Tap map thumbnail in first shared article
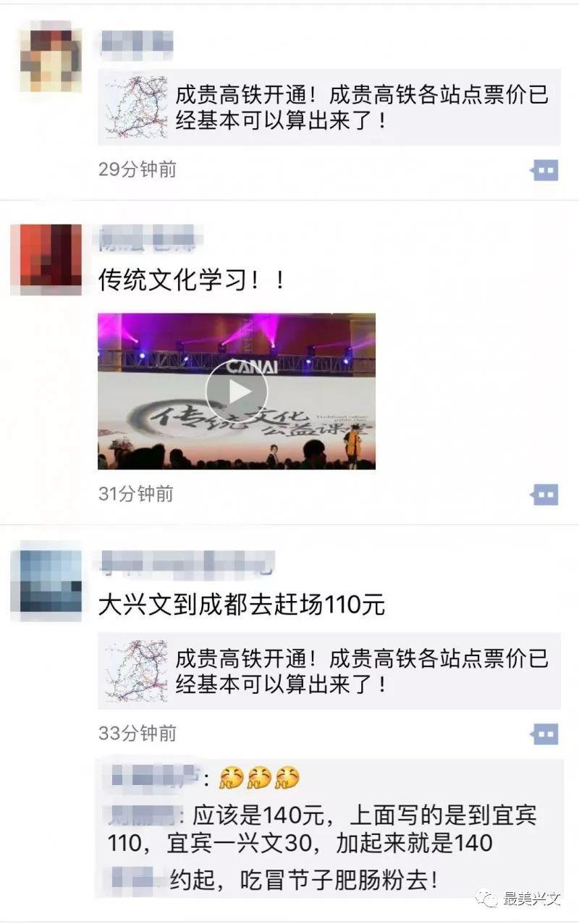The image size is (579, 924). [137, 107]
